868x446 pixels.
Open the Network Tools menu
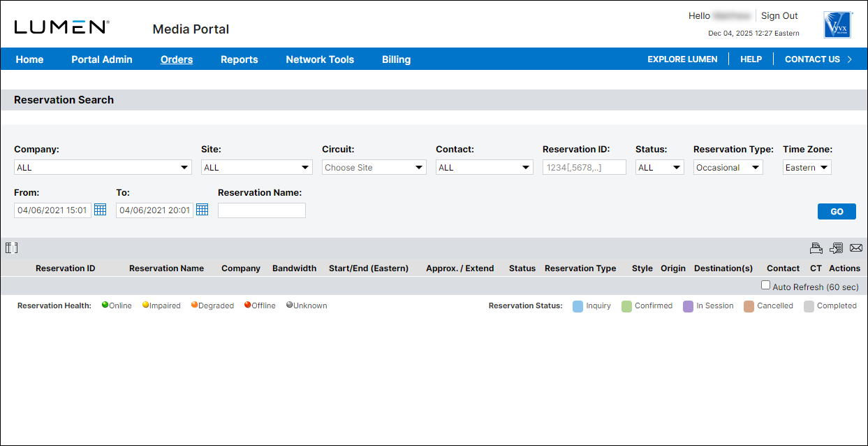point(320,59)
